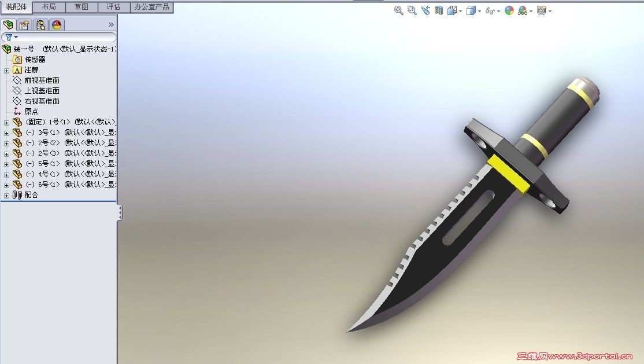Click the Hide/Show Items glasses icon
This screenshot has width=644, height=364.
pos(490,11)
